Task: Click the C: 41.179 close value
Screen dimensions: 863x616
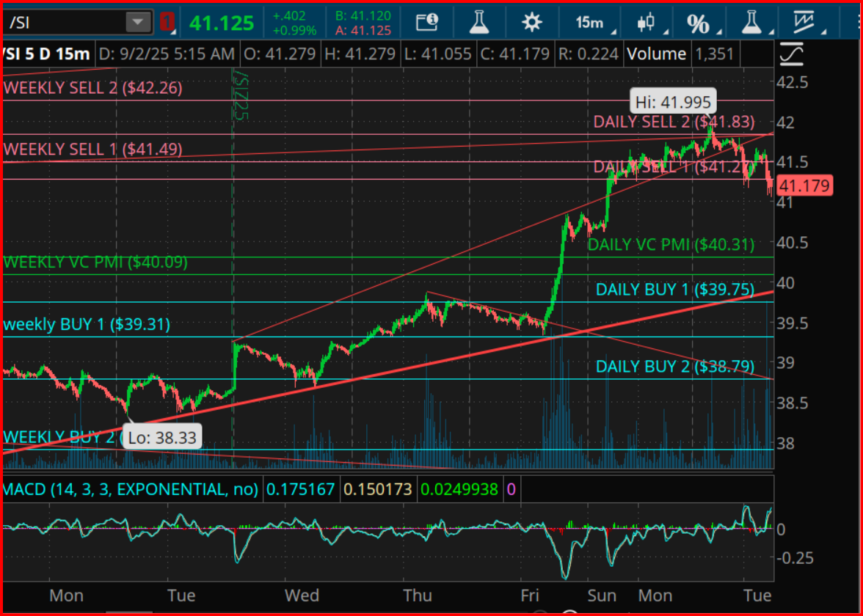Action: pyautogui.click(x=514, y=54)
